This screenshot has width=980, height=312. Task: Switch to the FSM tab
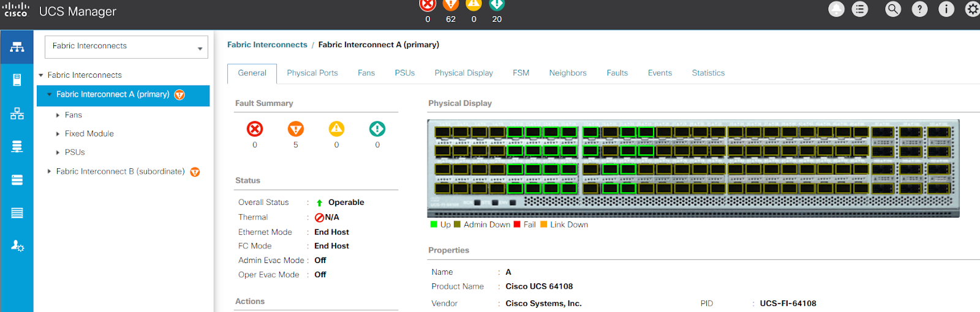521,73
